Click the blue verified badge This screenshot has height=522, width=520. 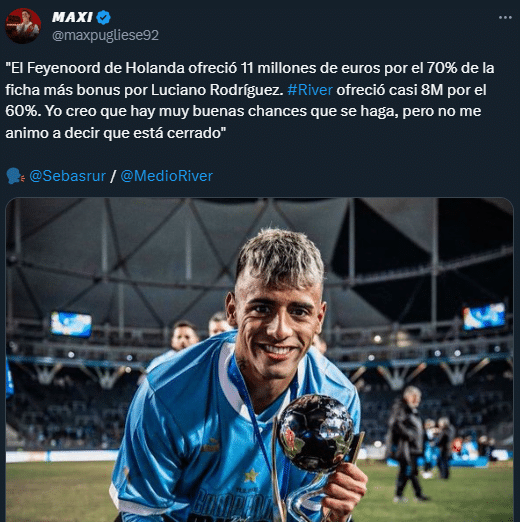point(104,17)
